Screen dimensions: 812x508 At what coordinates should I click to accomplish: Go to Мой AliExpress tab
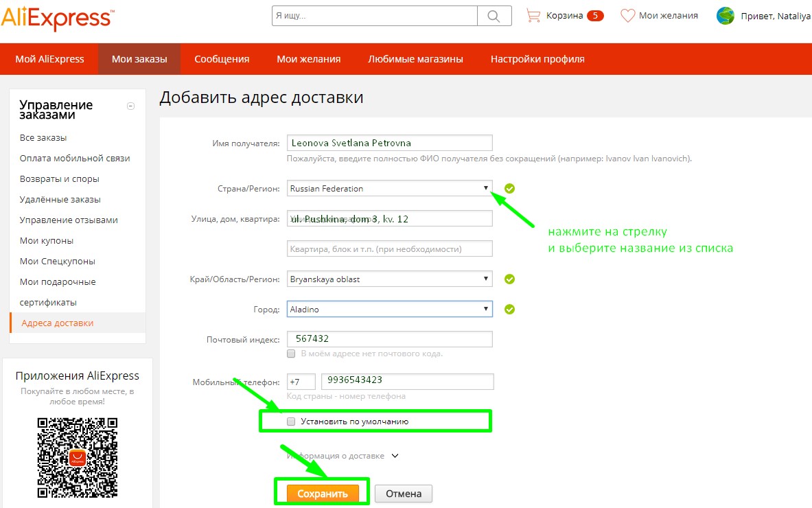[49, 59]
